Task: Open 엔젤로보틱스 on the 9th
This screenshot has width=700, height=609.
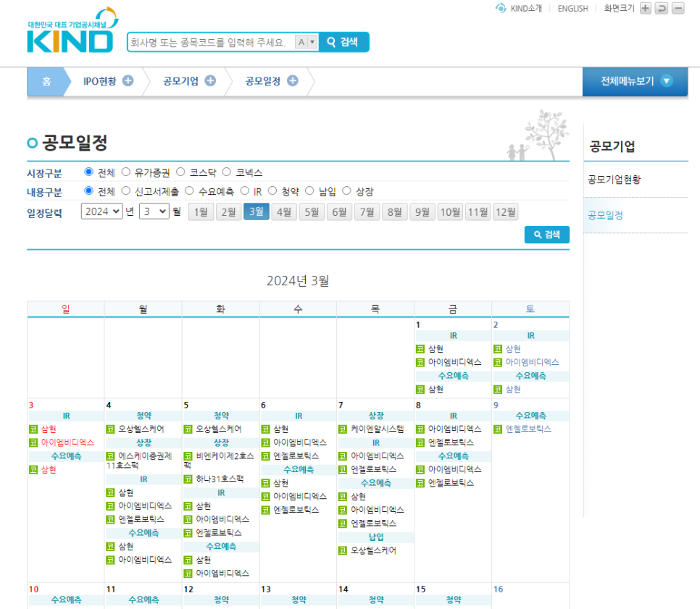Action: tap(528, 429)
